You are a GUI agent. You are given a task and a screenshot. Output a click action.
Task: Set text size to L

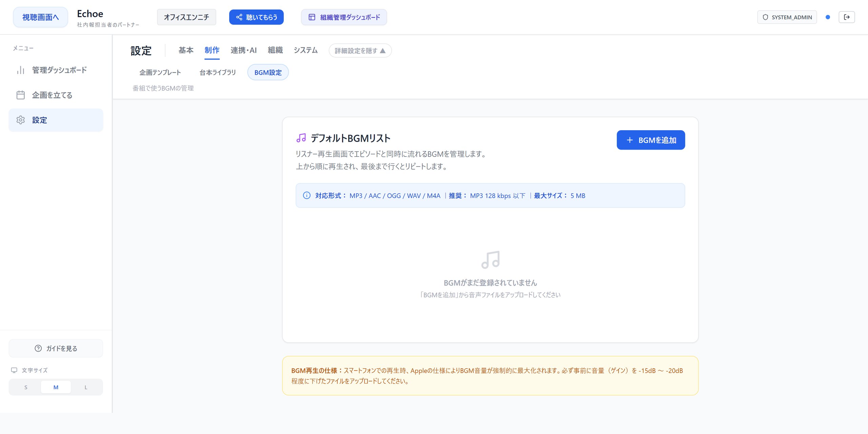pos(86,387)
